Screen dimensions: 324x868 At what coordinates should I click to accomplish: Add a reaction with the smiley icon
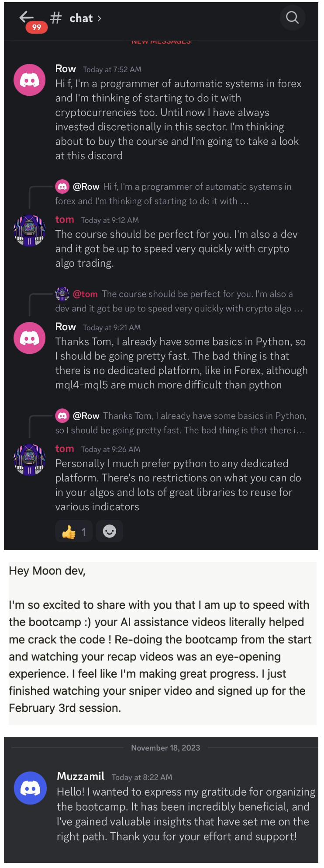click(109, 531)
